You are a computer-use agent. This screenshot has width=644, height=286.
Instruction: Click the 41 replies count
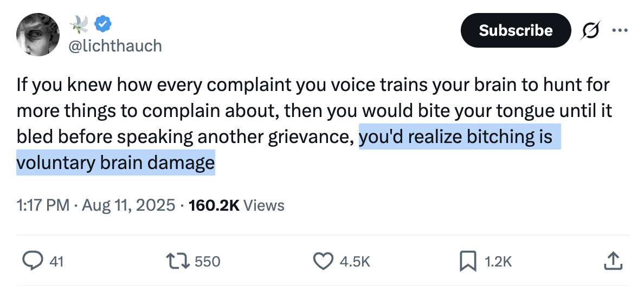tap(56, 262)
